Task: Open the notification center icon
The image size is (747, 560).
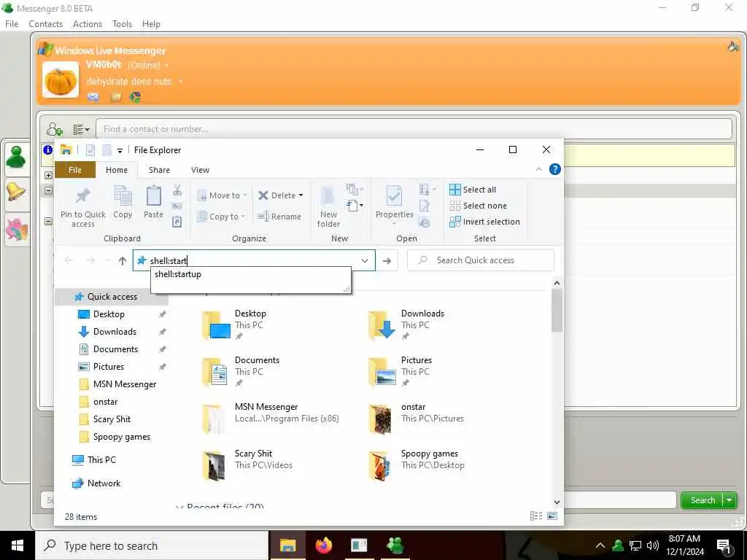Action: coord(724,546)
